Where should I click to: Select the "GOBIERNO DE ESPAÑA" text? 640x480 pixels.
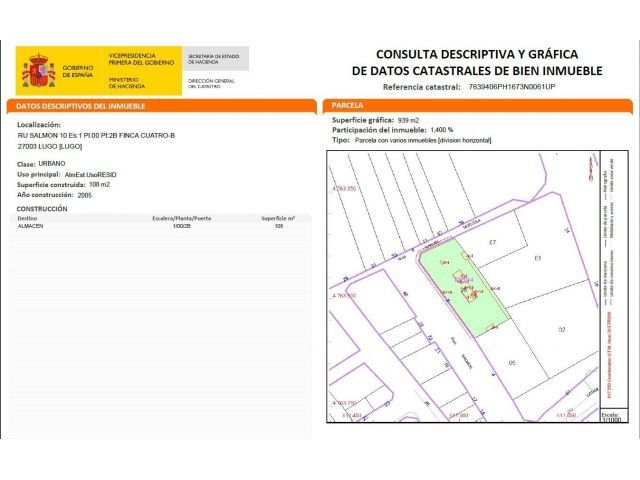[78, 71]
